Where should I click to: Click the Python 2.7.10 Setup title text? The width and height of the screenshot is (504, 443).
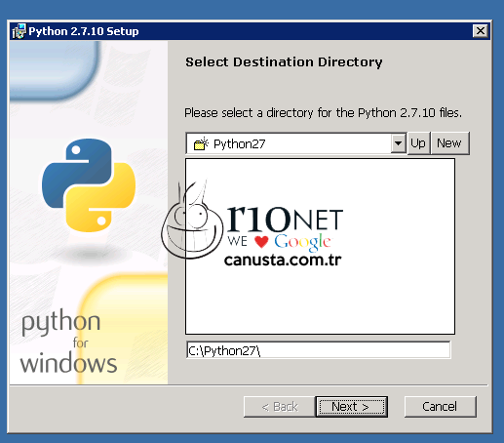tap(84, 31)
